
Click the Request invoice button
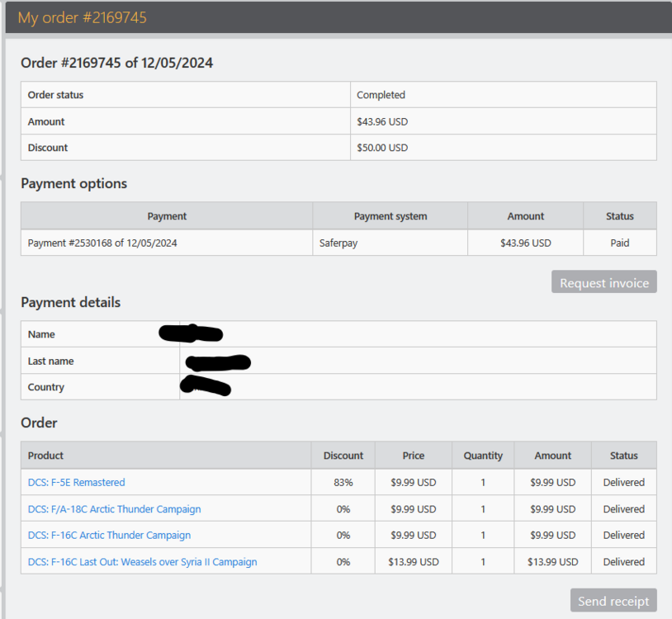604,282
